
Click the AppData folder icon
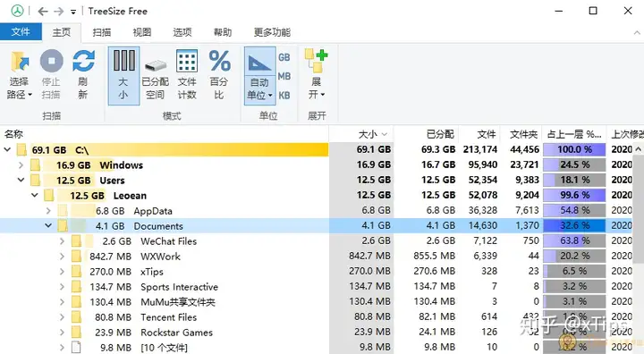(x=63, y=211)
